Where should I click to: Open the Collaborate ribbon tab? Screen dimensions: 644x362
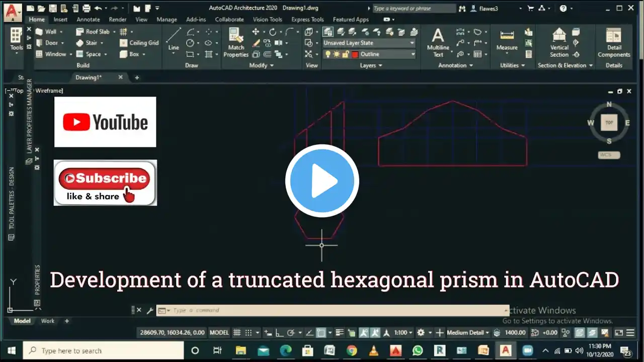(x=229, y=20)
